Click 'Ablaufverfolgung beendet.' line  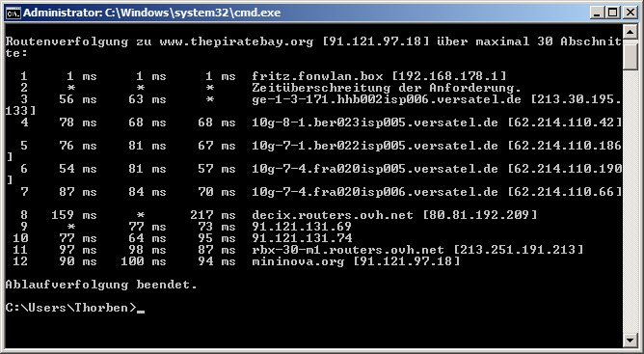101,285
